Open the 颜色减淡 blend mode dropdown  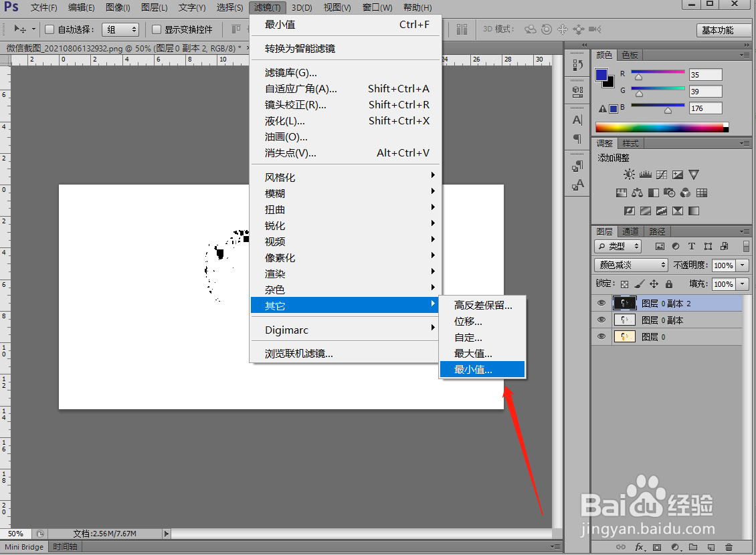(631, 265)
